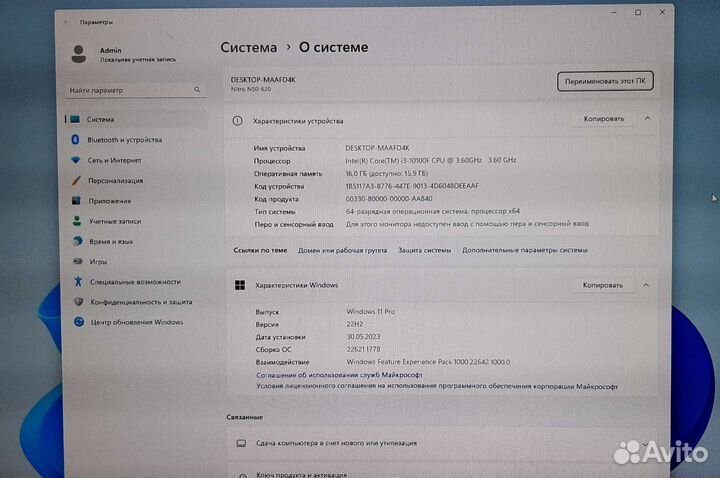Click install date 30.05.2023
The image size is (720, 478).
pos(363,337)
